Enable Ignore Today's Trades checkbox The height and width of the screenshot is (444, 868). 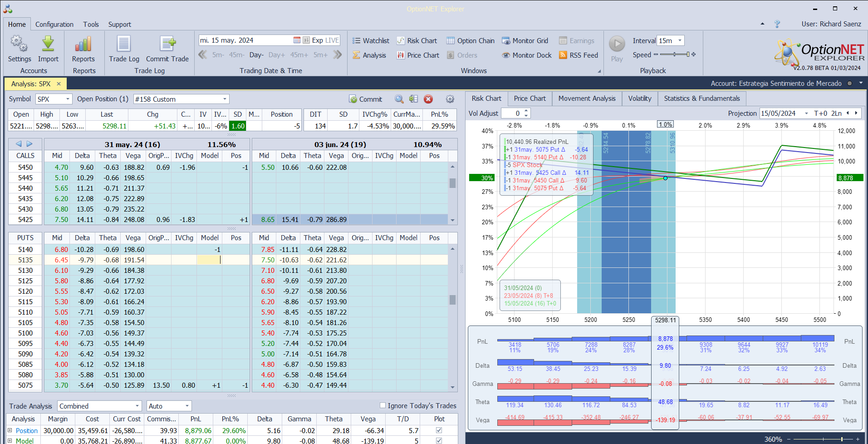pyautogui.click(x=383, y=405)
